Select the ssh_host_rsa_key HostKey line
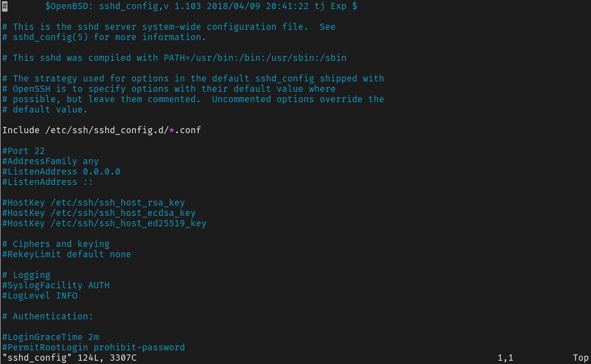This screenshot has width=591, height=364. pos(93,203)
